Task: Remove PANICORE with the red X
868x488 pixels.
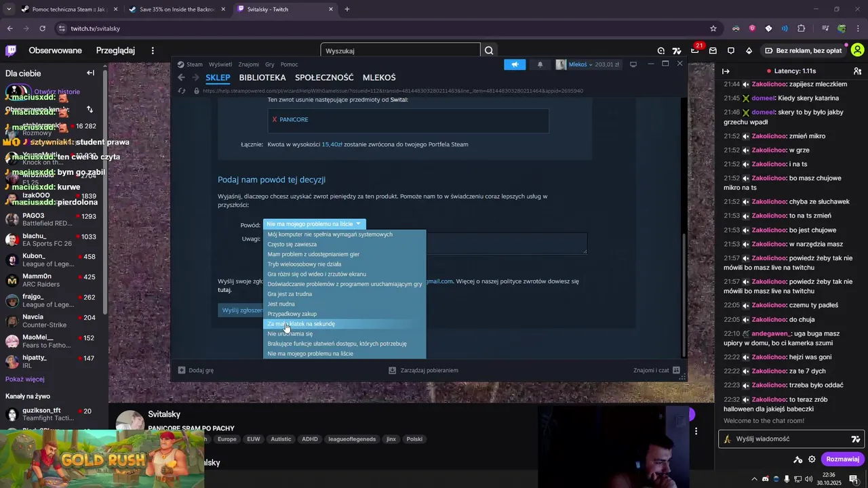Action: [x=275, y=119]
